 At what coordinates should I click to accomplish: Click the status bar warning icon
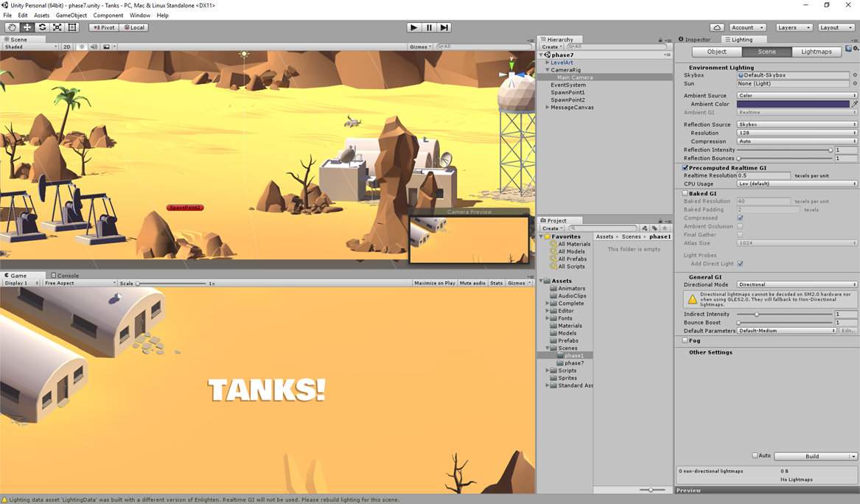[4, 500]
